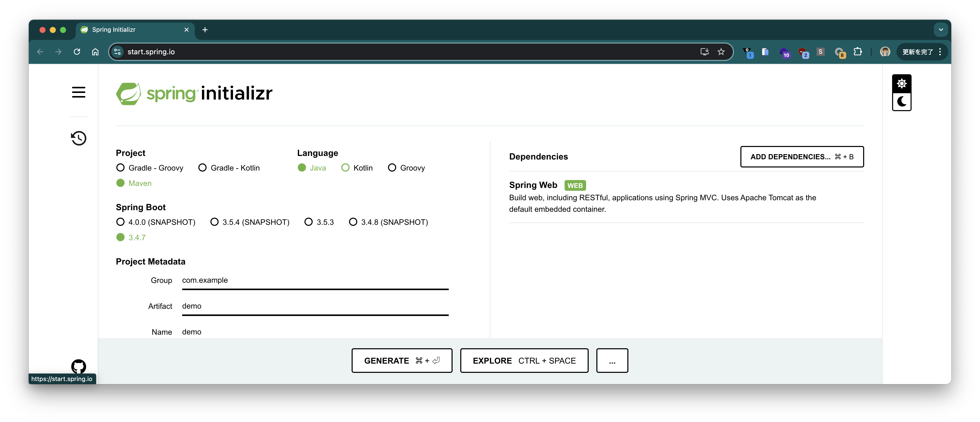
Task: Click the GENERATE button
Action: coord(402,360)
